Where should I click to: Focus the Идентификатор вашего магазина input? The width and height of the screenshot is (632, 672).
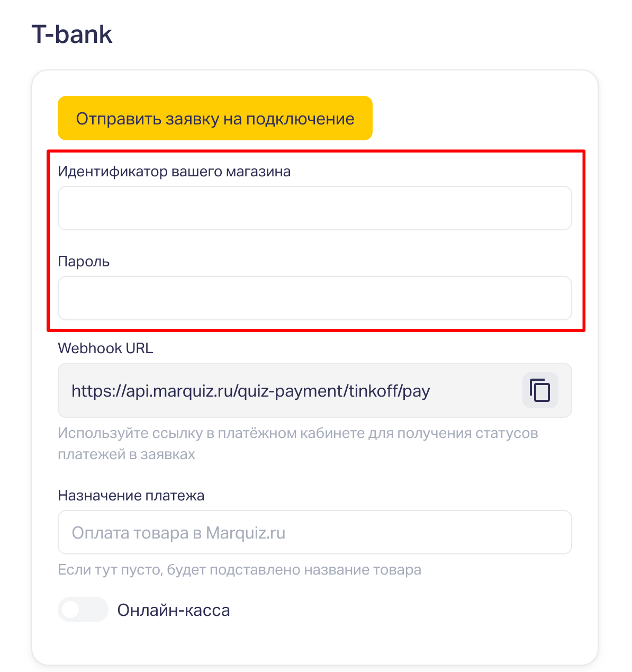314,208
